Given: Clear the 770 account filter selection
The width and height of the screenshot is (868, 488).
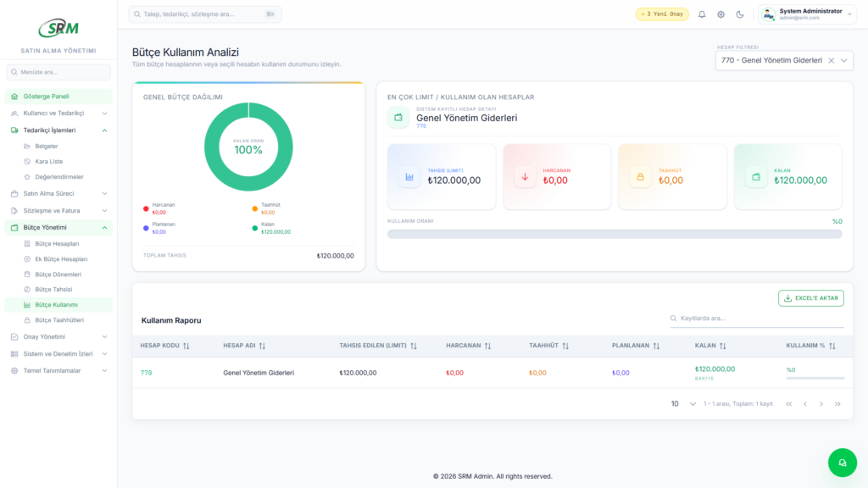Looking at the screenshot, I should [x=831, y=61].
